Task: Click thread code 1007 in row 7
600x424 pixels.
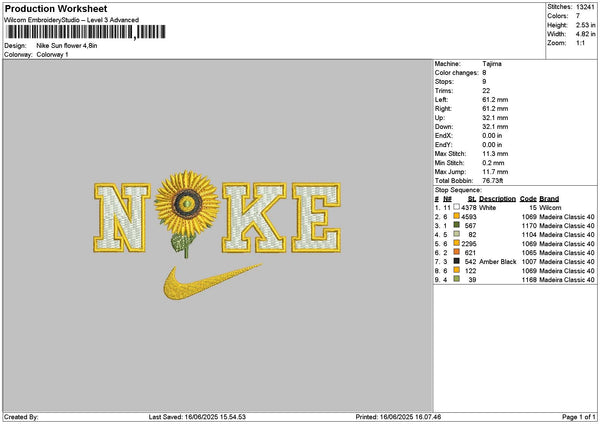Action: pos(529,262)
